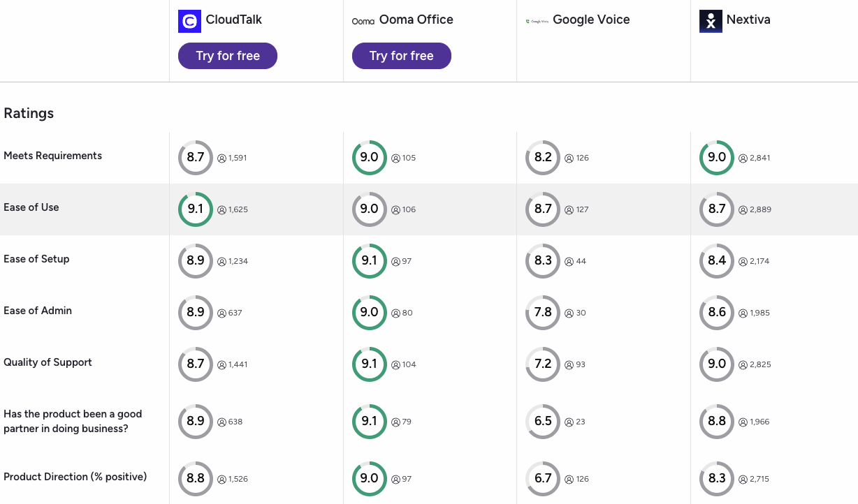
Task: Try CloudTalk for free
Action: (x=228, y=56)
